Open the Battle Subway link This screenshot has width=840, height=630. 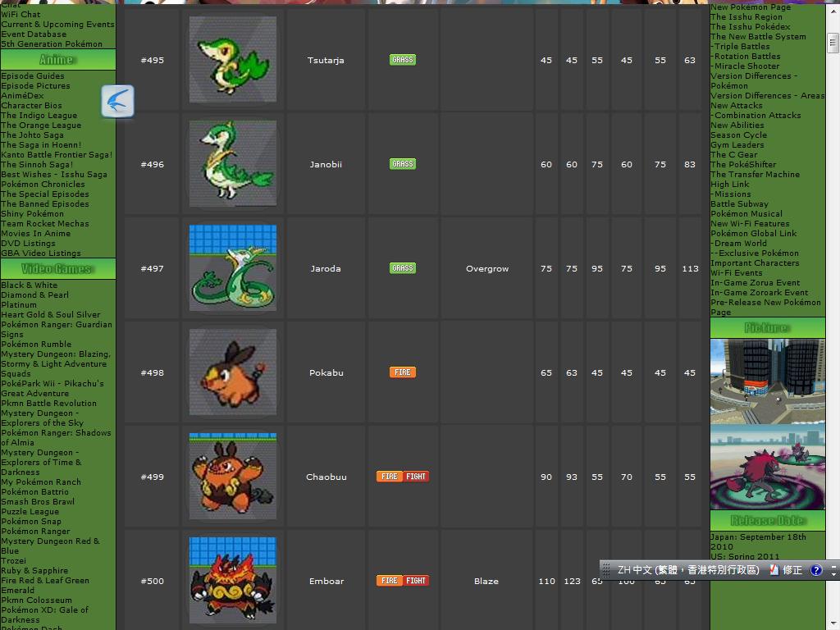click(739, 204)
